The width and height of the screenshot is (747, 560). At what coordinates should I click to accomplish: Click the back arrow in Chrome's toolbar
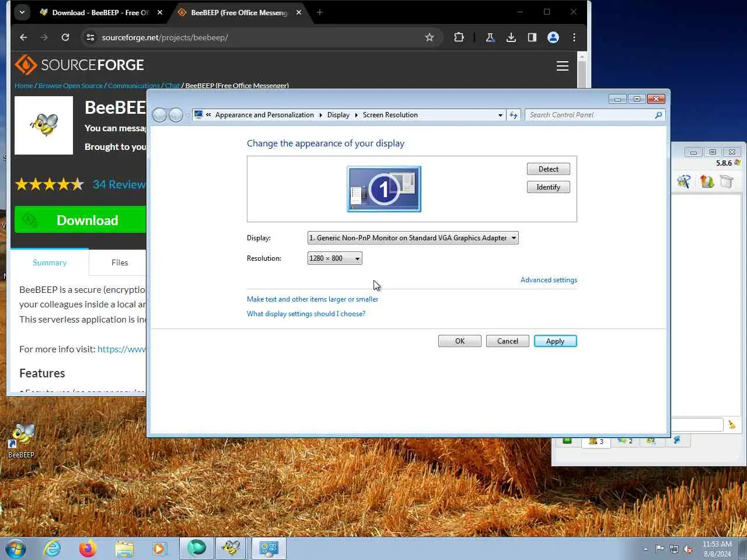[x=23, y=37]
